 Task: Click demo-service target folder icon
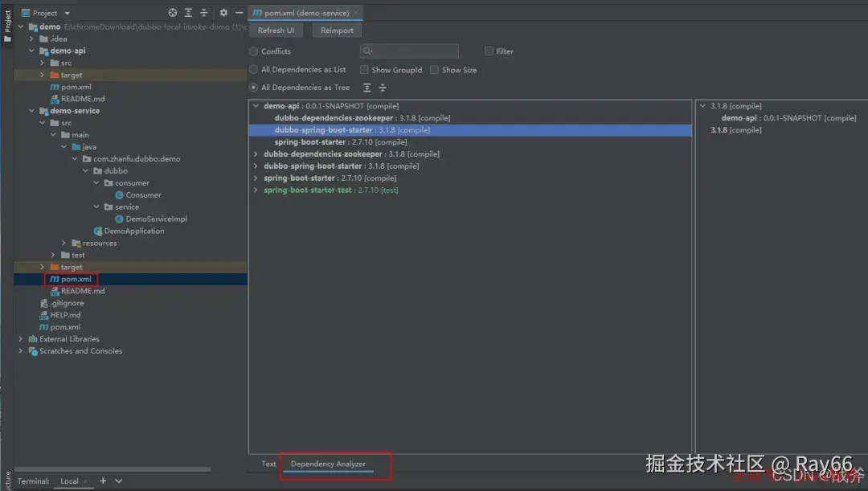[55, 267]
